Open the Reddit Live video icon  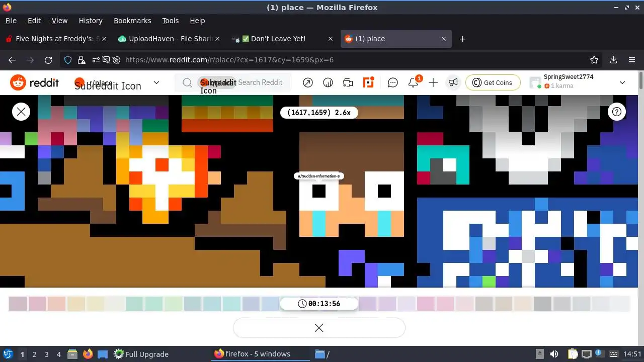(x=348, y=82)
